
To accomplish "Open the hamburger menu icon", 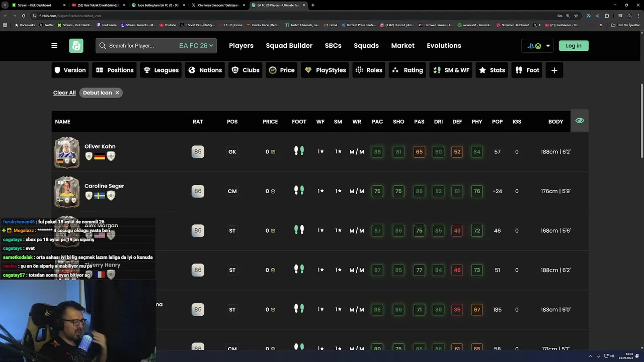I will (54, 45).
